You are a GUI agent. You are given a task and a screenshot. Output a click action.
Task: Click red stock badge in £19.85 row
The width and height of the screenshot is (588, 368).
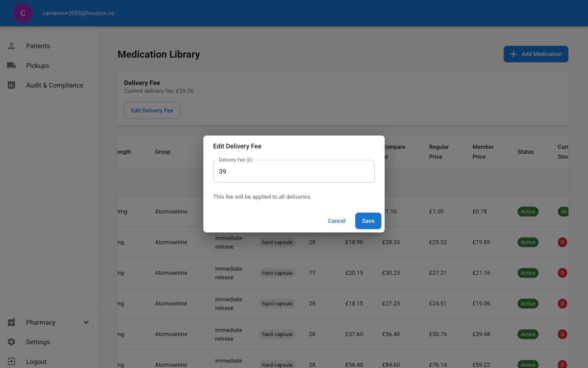coord(562,242)
